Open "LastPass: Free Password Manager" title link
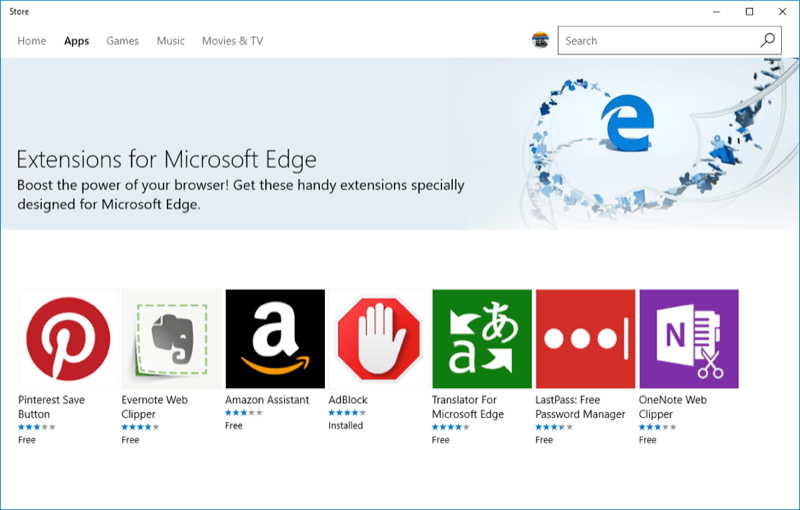This screenshot has width=800, height=510. [580, 407]
